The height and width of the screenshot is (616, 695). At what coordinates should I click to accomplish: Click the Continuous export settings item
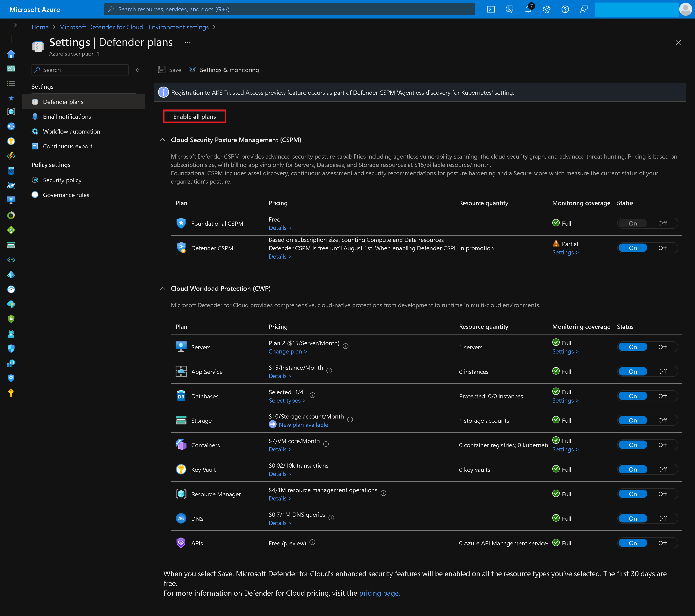click(68, 146)
